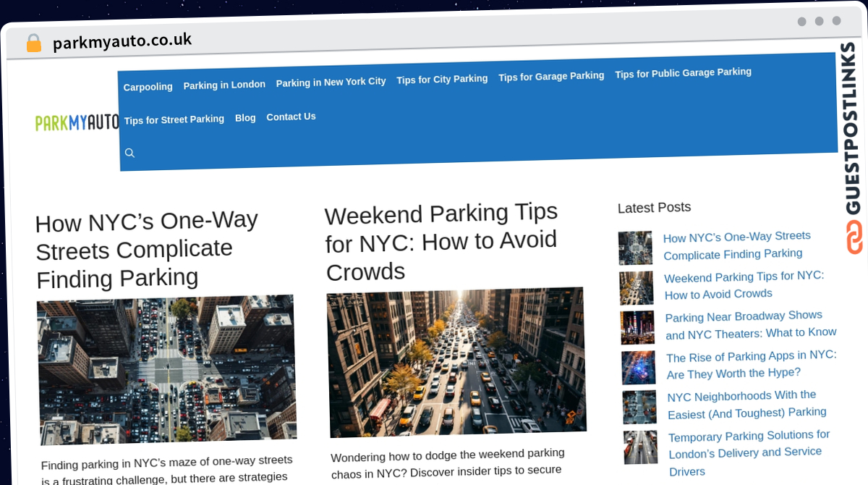This screenshot has height=485, width=868.
Task: Click excerpt starting 'Finding parking in NYC's maze'
Action: (x=167, y=471)
